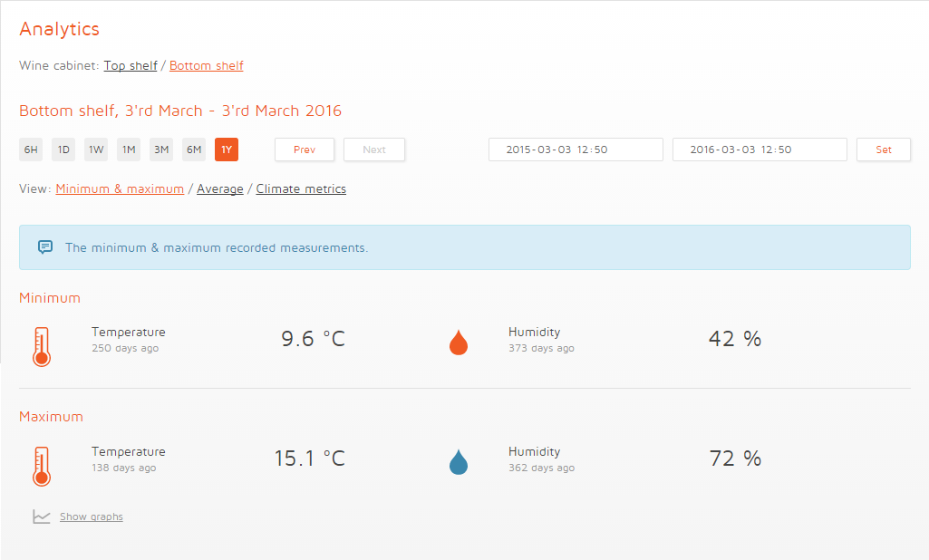Click the comment icon in the info banner
The height and width of the screenshot is (560, 929).
click(45, 247)
